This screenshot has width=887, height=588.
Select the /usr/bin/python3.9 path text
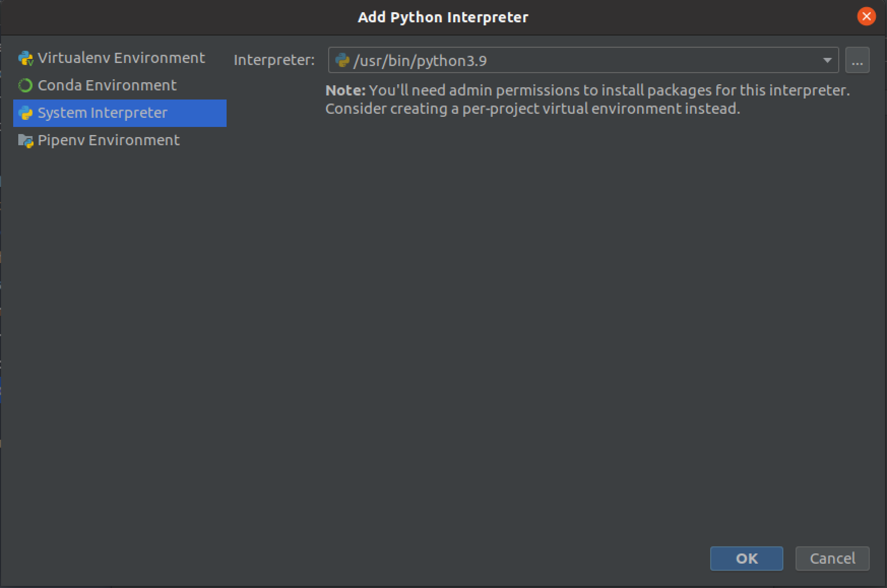click(421, 60)
